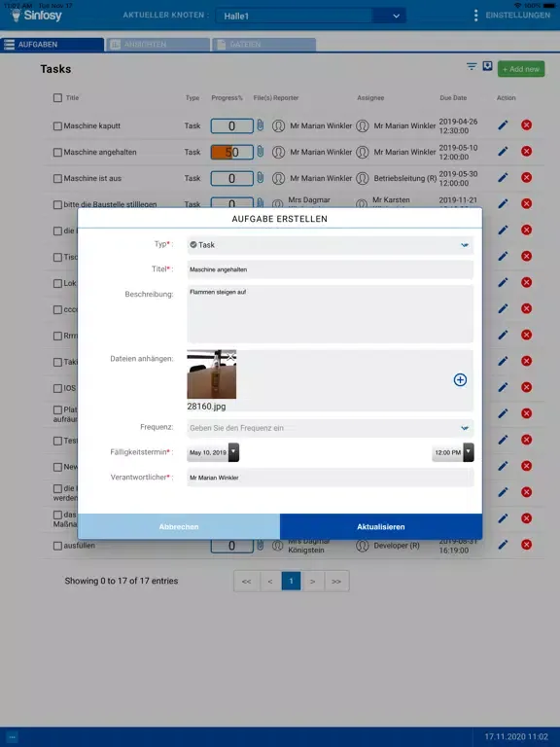Check the Maschine angehalten row checkbox

coord(57,152)
